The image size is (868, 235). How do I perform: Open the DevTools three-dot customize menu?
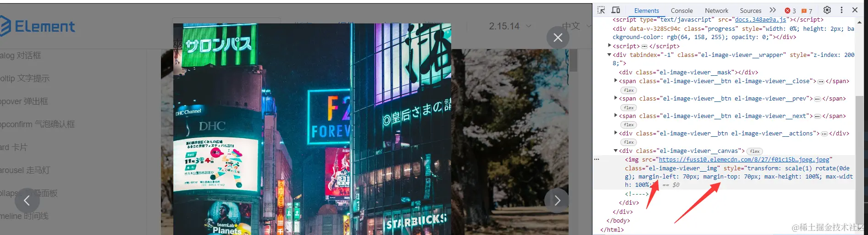pyautogui.click(x=841, y=10)
